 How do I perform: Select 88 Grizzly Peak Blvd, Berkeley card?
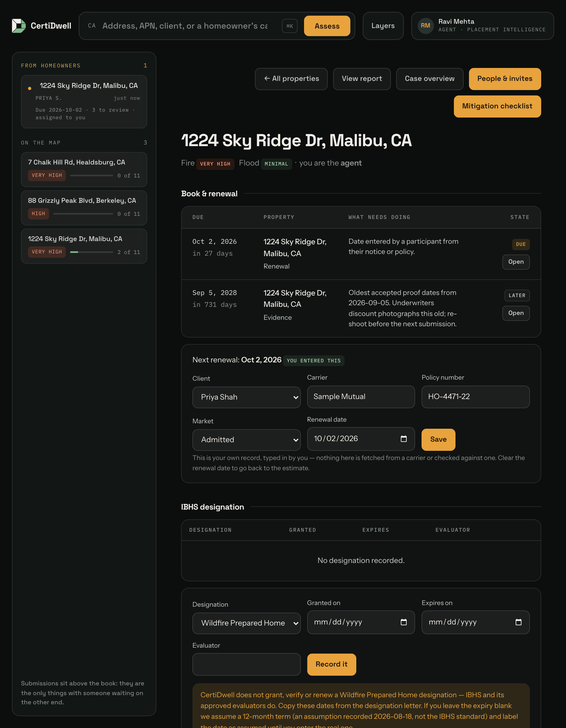point(84,208)
